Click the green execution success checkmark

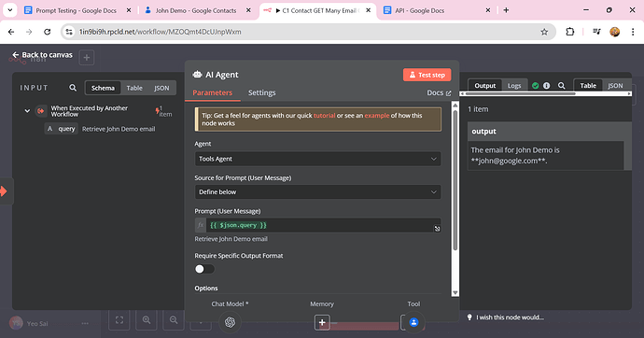[x=535, y=85]
